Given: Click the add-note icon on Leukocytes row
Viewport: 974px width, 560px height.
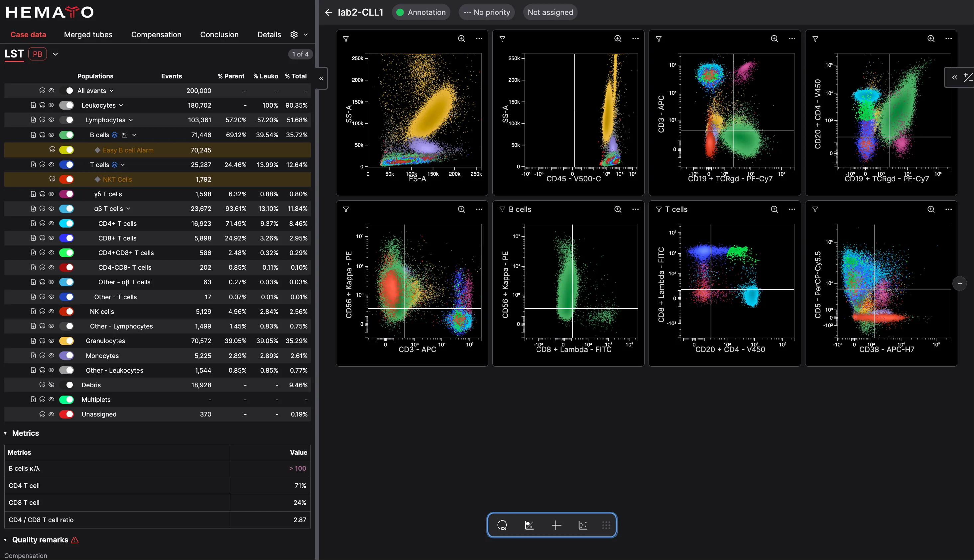Looking at the screenshot, I should pyautogui.click(x=33, y=105).
